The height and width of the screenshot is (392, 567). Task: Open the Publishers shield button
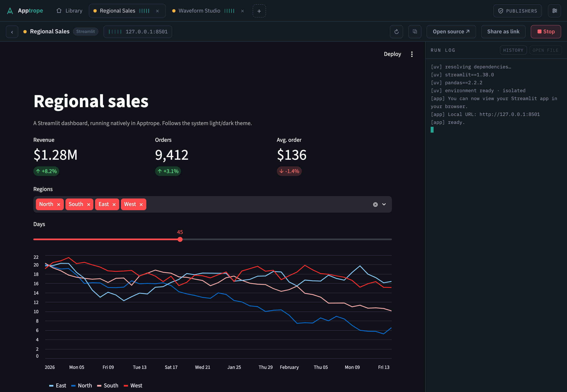pyautogui.click(x=517, y=11)
